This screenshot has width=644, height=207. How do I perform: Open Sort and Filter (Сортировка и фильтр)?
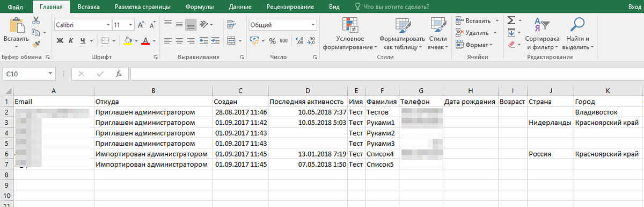542,34
